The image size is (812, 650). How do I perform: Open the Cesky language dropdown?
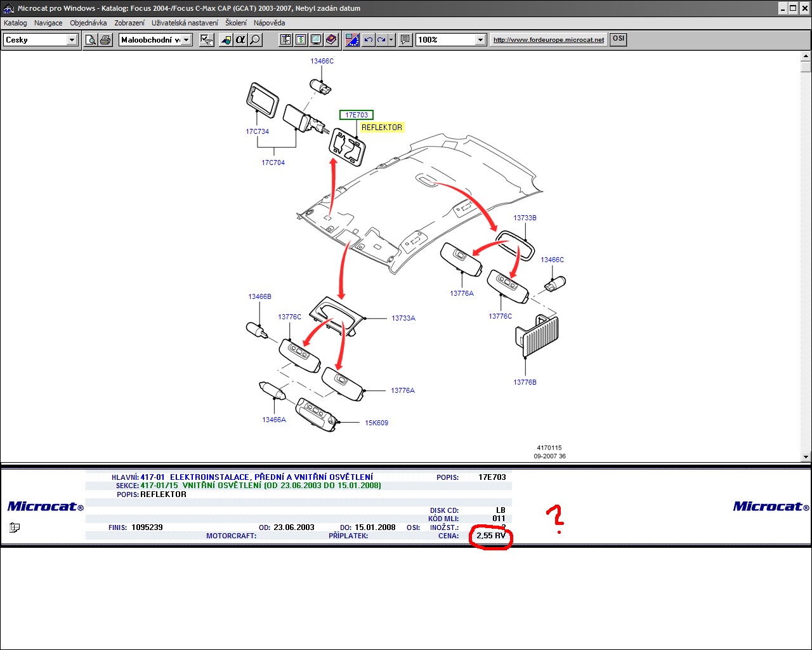(72, 40)
